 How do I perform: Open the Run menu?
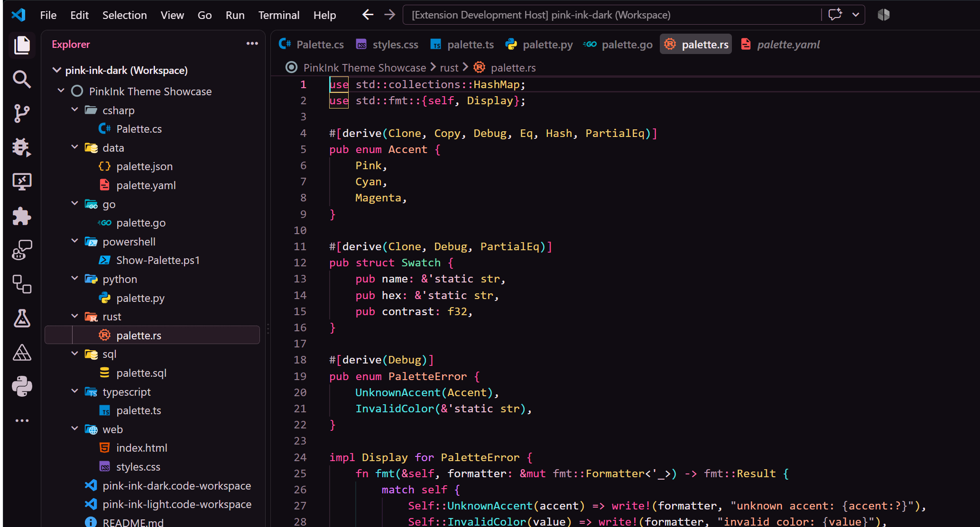235,15
